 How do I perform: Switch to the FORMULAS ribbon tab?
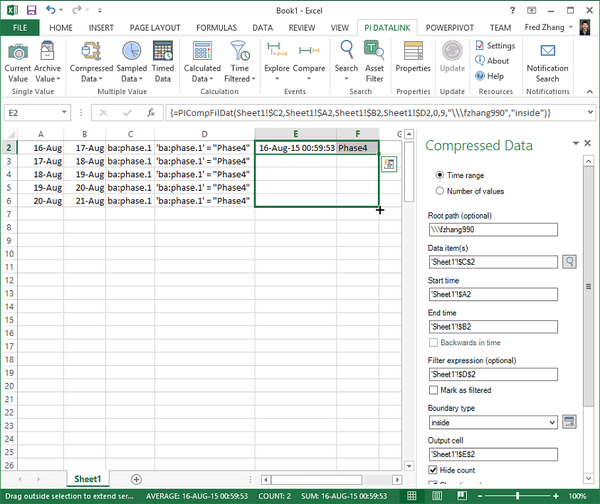pyautogui.click(x=217, y=28)
